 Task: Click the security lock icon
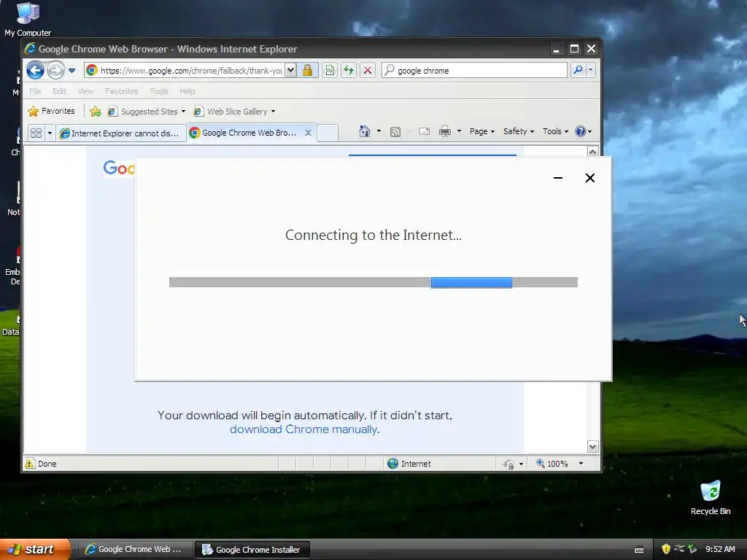pyautogui.click(x=307, y=71)
